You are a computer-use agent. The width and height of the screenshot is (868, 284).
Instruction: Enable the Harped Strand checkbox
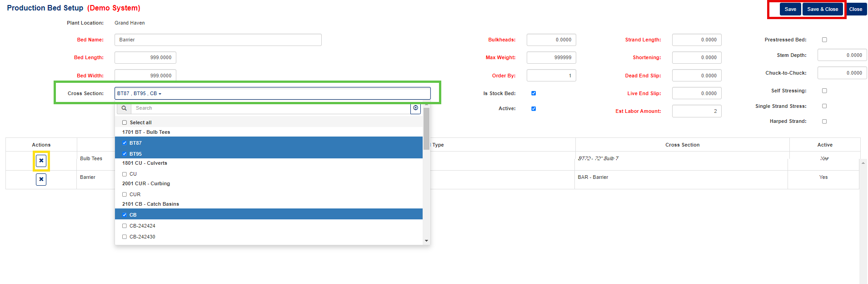coord(824,122)
